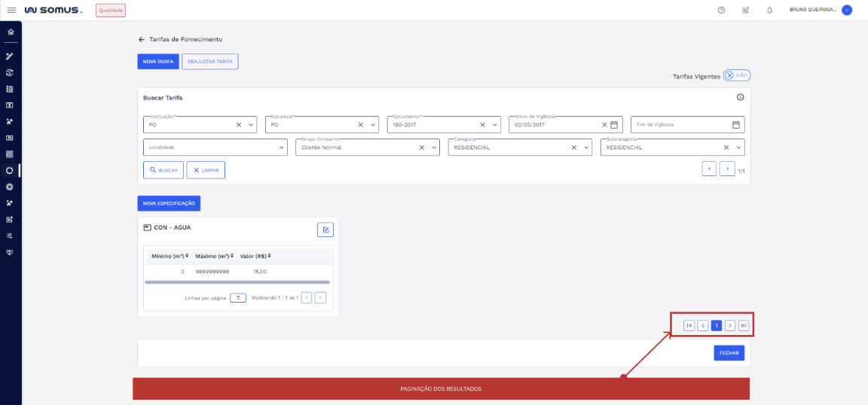This screenshot has width=868, height=405.
Task: Sort by the Valor (R$) column header
Action: pos(255,256)
